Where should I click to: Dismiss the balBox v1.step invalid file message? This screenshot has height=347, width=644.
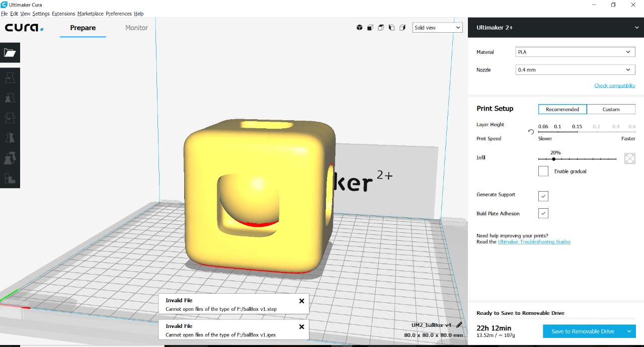point(301,301)
